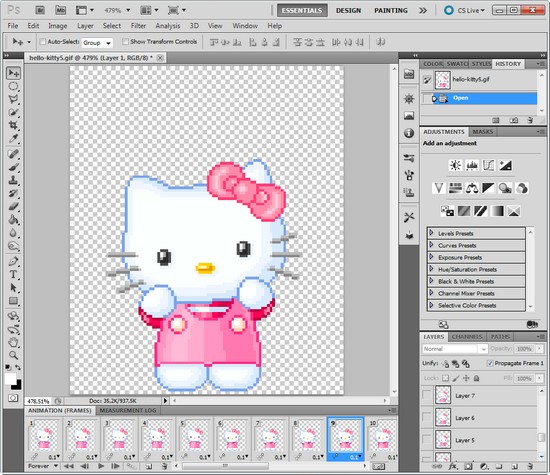
Task: Select the Crop tool
Action: (x=13, y=125)
